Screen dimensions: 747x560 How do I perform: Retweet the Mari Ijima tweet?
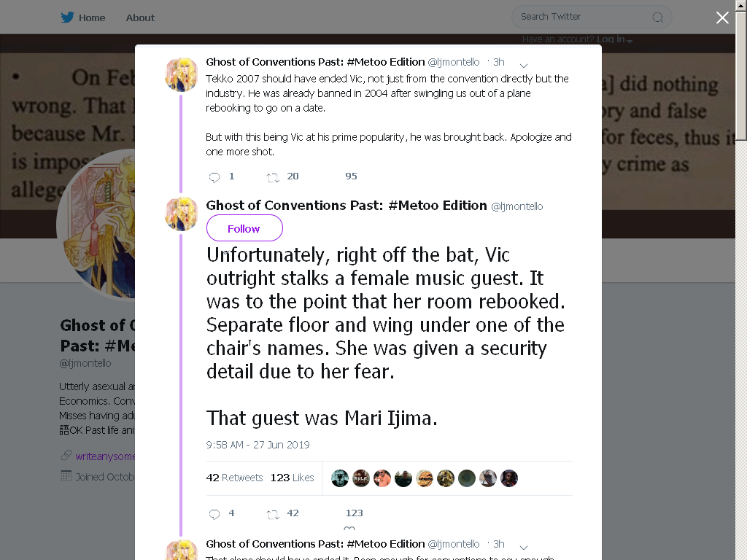(273, 514)
